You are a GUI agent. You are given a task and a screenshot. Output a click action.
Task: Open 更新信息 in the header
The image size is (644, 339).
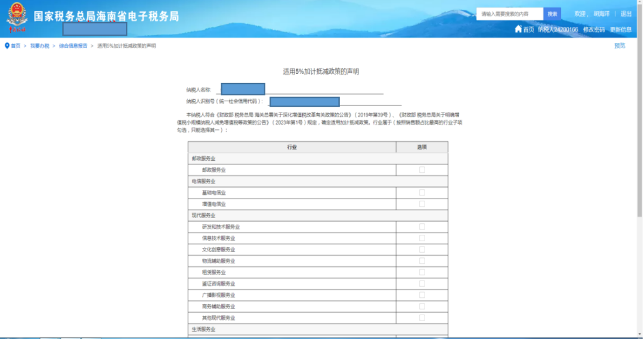[621, 30]
